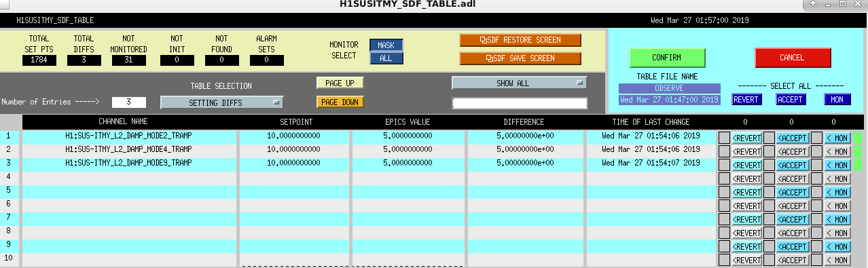
Task: Click the TIME OF LAST CHANGE column header
Action: pos(651,122)
